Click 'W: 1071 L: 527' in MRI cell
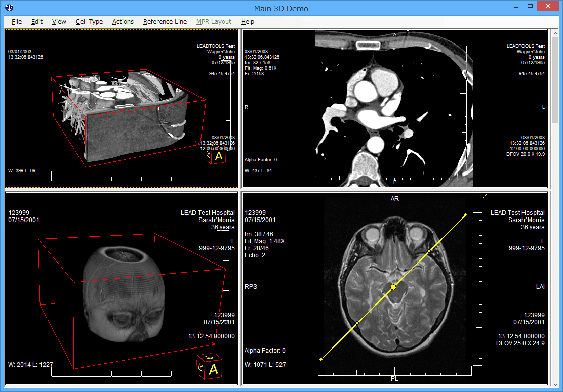Image resolution: width=563 pixels, height=392 pixels. point(265,364)
